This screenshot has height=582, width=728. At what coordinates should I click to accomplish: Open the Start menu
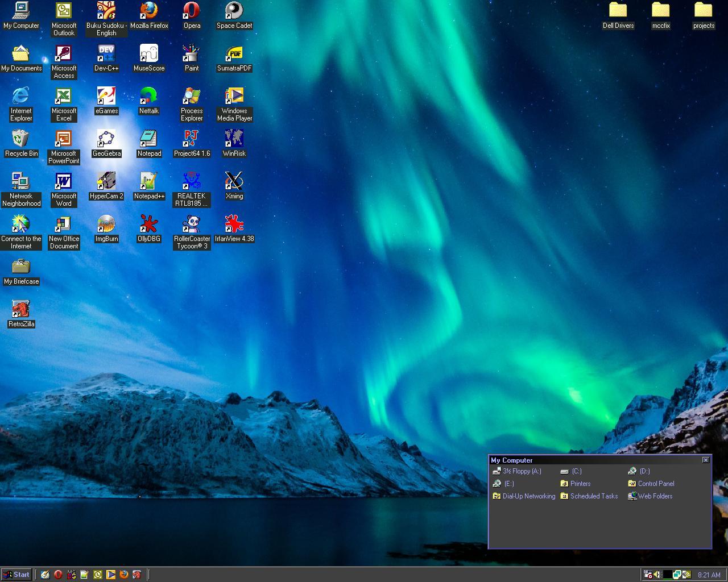16,575
